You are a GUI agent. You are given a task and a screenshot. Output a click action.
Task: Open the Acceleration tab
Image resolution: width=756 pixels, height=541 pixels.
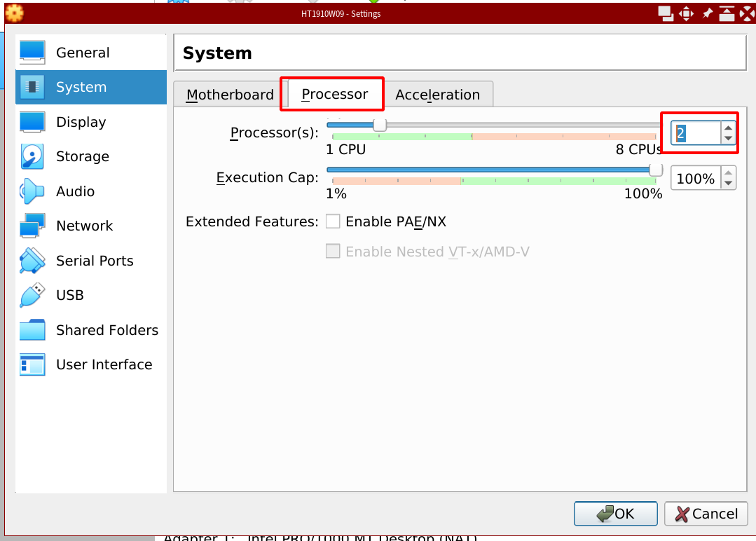point(437,95)
